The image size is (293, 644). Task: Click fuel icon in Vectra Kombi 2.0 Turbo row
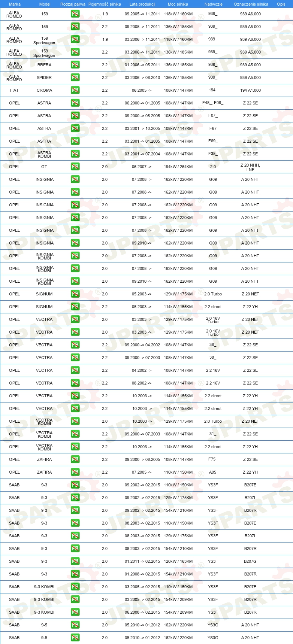[75, 421]
